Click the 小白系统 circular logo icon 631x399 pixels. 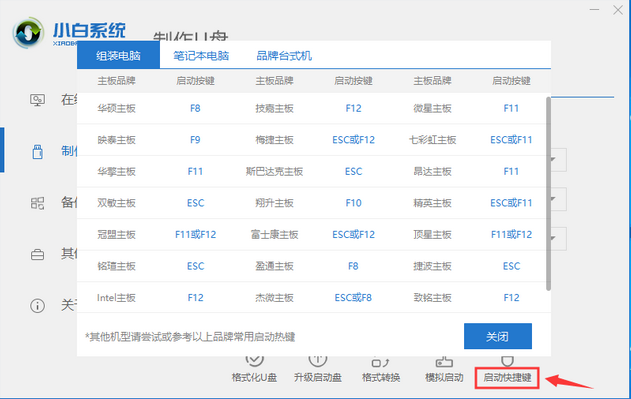pyautogui.click(x=28, y=33)
